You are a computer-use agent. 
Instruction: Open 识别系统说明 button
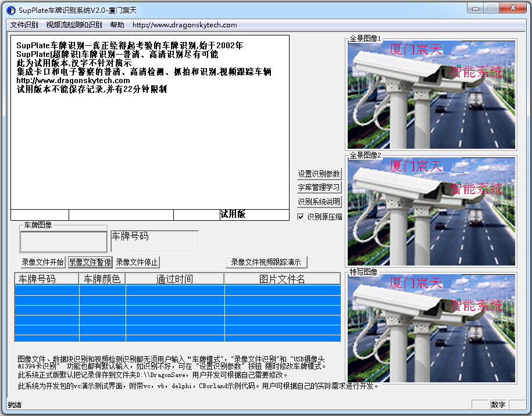click(x=319, y=202)
